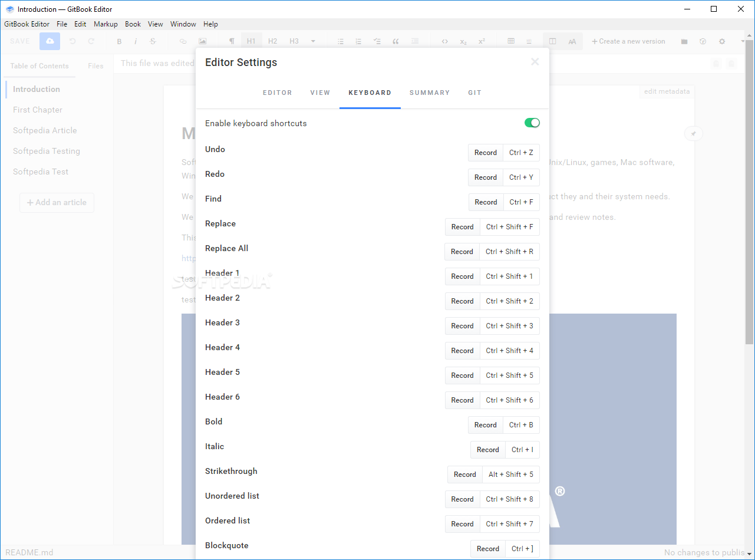
Task: Select the Table of Contents sidebar tab
Action: tap(39, 66)
